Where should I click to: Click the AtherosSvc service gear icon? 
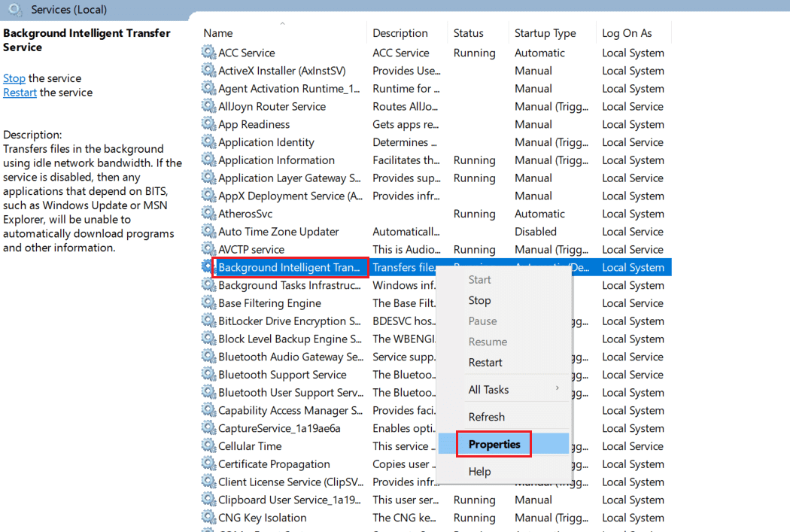pyautogui.click(x=208, y=213)
